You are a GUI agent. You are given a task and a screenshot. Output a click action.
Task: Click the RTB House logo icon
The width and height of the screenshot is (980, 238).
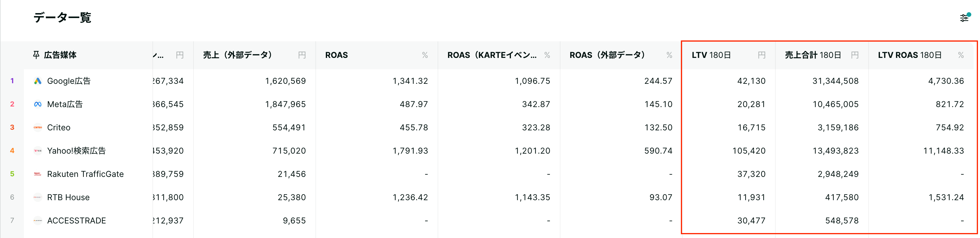tap(38, 197)
